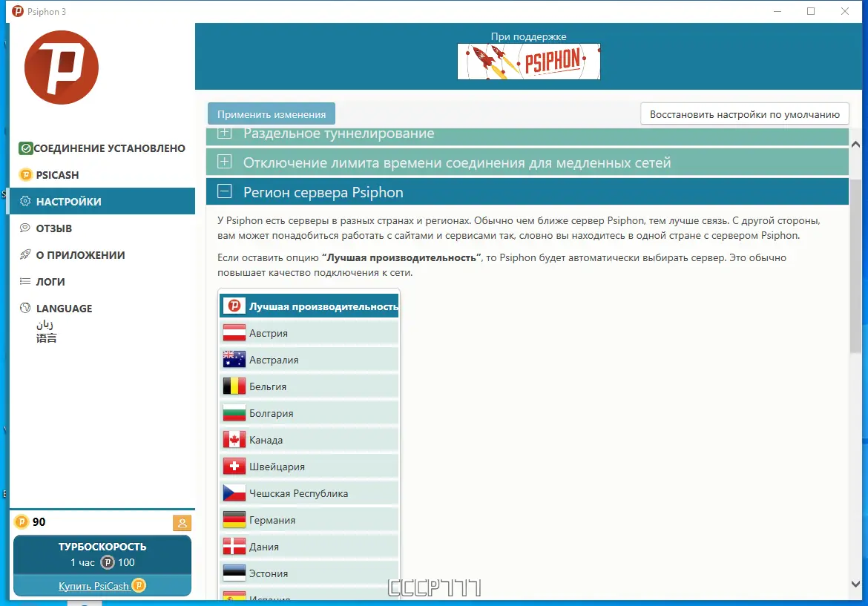
Task: Choose Австрия as server region
Action: pyautogui.click(x=309, y=333)
